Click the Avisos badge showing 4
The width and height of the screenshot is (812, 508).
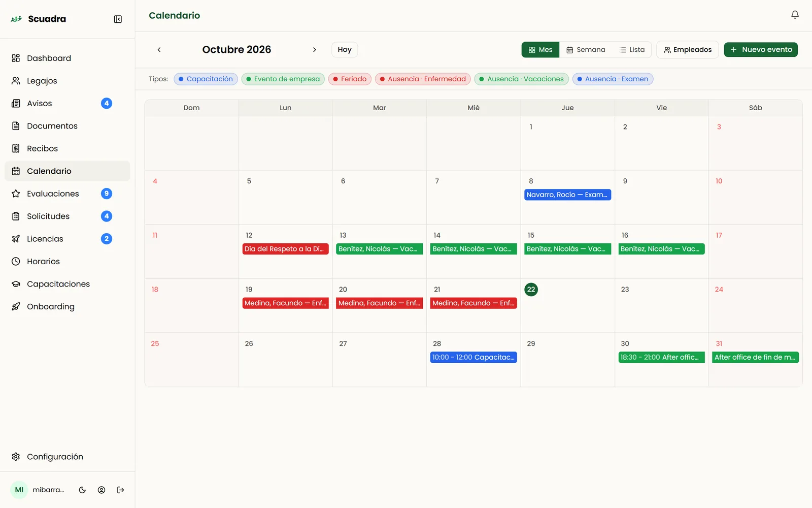tap(107, 103)
